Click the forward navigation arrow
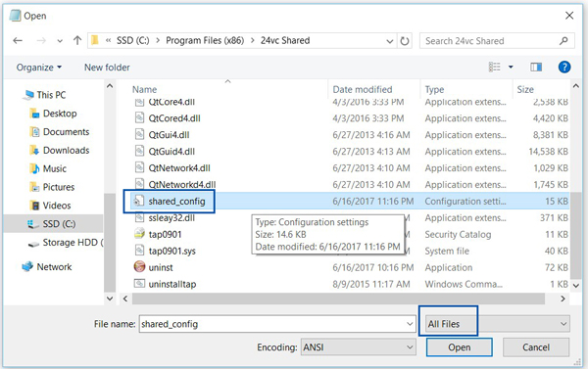The width and height of the screenshot is (588, 369). click(x=41, y=40)
